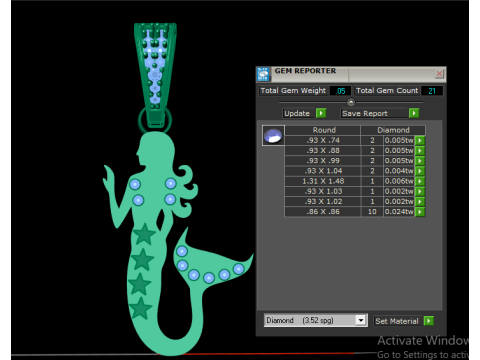
Task: Click green arrow for .86 X .86 row
Action: pyautogui.click(x=420, y=212)
